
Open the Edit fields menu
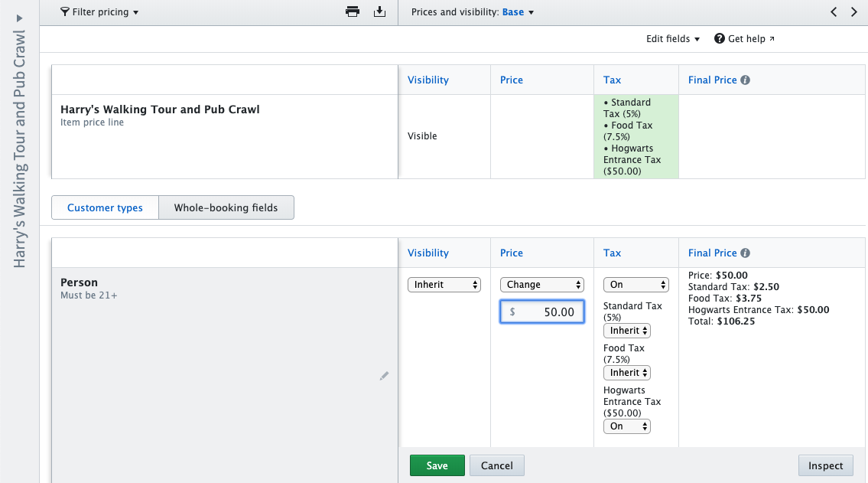pos(672,38)
